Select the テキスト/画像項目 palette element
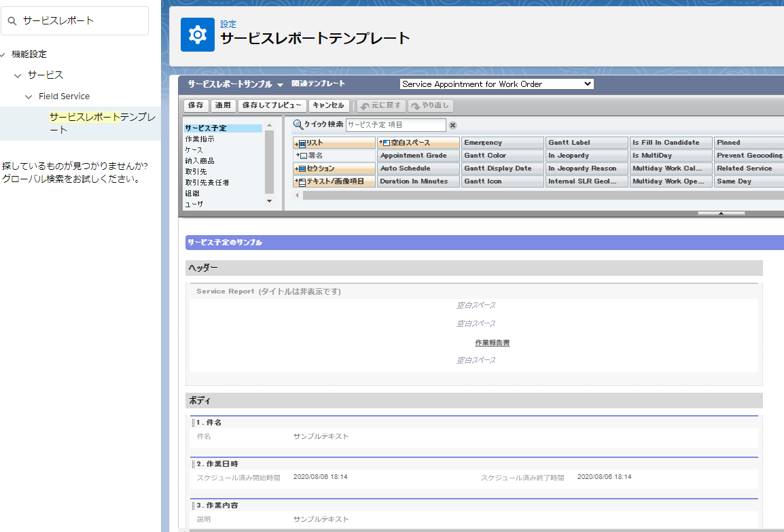 point(335,181)
